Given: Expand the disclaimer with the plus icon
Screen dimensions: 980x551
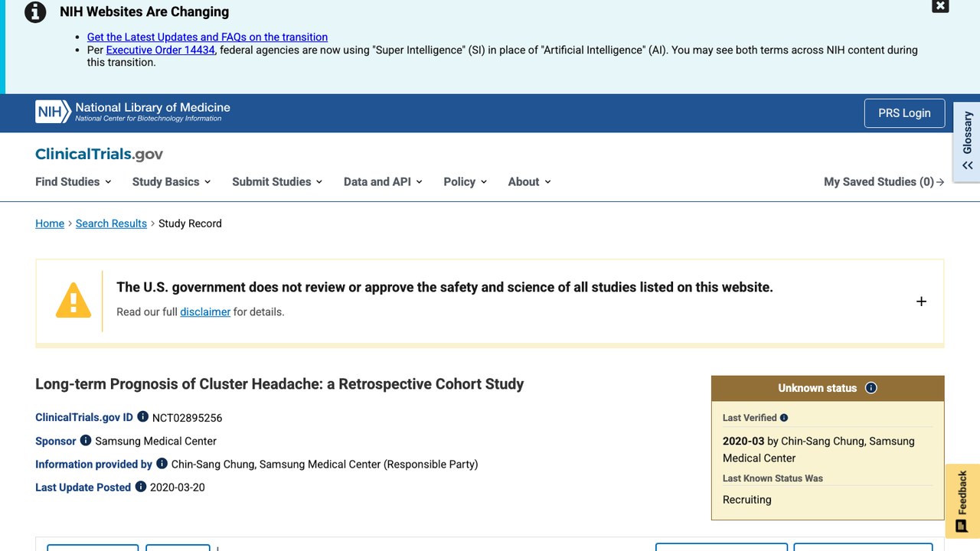Looking at the screenshot, I should coord(921,302).
